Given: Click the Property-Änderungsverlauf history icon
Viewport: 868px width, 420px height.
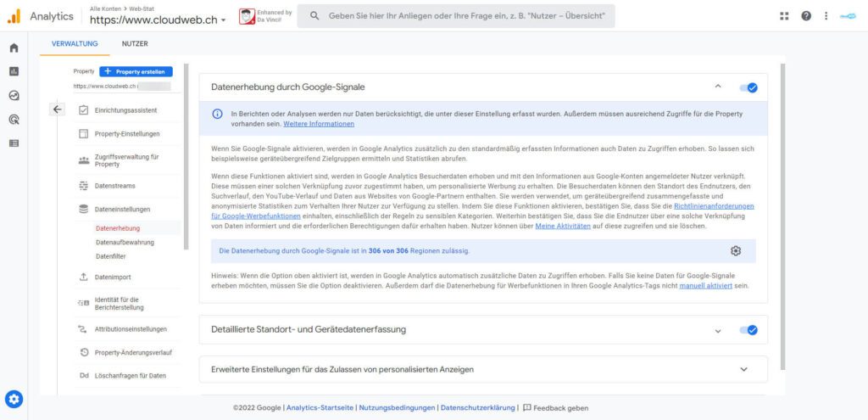Looking at the screenshot, I should coord(84,352).
